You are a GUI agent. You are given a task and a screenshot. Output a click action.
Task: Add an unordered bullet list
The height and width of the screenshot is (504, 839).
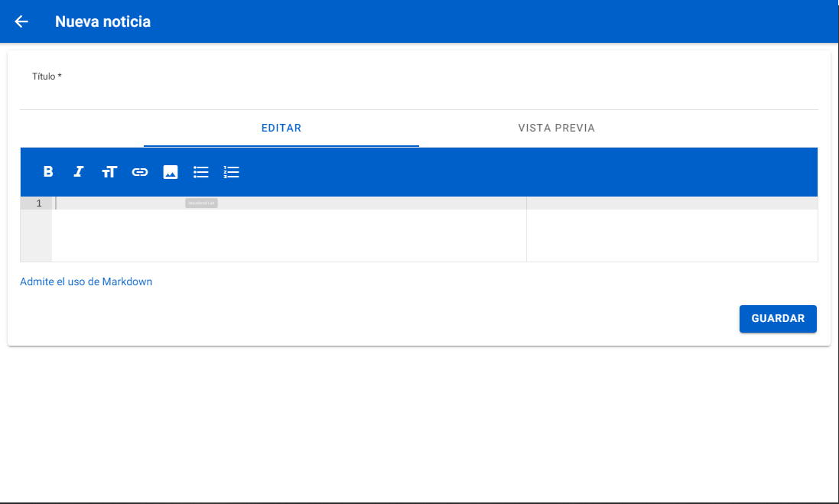[x=201, y=172]
